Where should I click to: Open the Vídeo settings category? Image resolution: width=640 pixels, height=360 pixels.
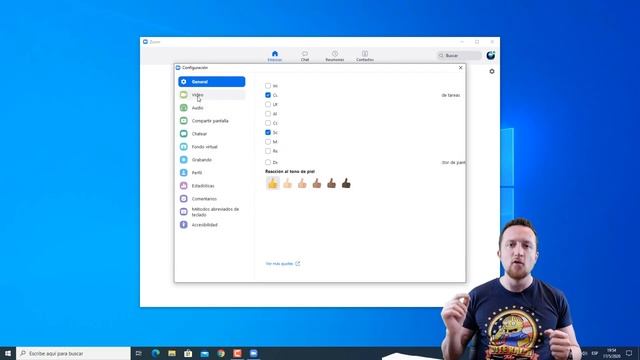211,95
